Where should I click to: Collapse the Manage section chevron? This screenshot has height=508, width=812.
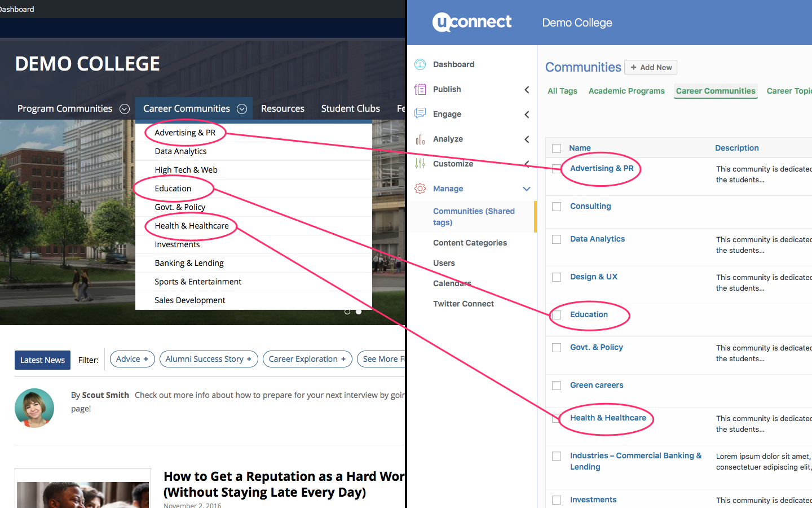[x=527, y=189]
